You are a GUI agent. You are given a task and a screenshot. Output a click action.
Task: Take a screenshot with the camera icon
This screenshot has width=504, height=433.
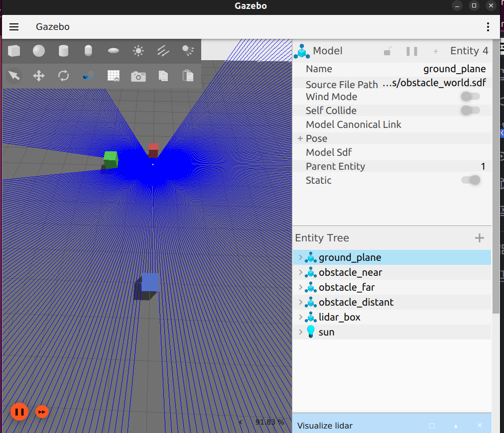138,77
